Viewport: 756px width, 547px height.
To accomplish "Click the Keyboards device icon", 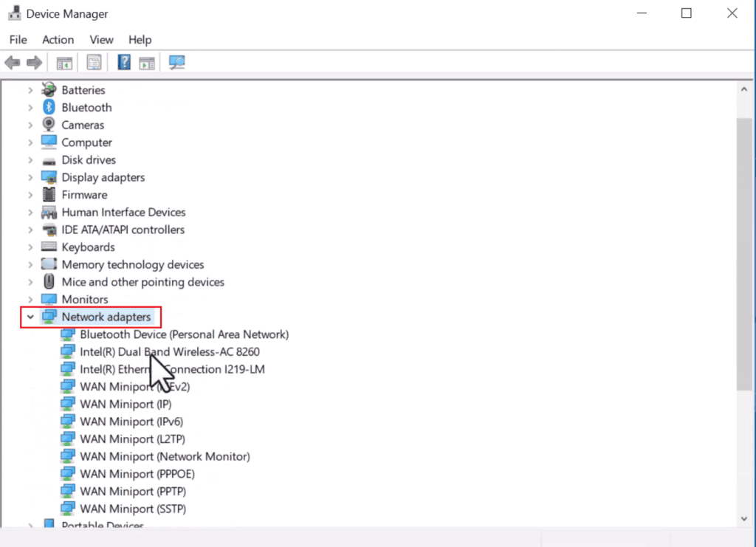I will 49,247.
